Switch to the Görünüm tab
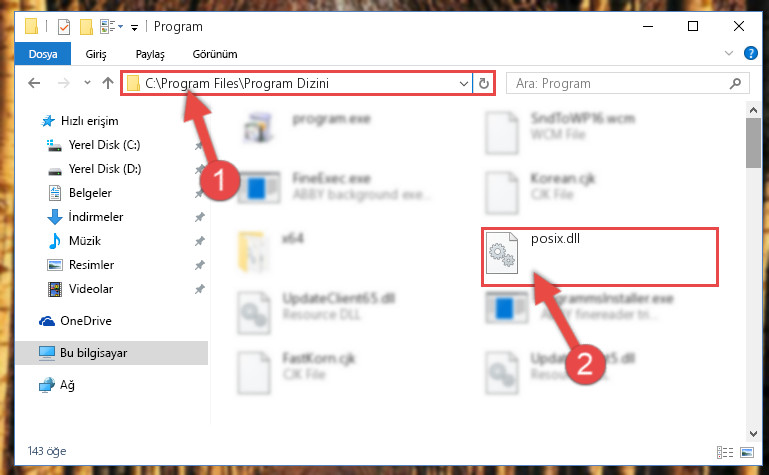This screenshot has height=475, width=769. coord(215,54)
